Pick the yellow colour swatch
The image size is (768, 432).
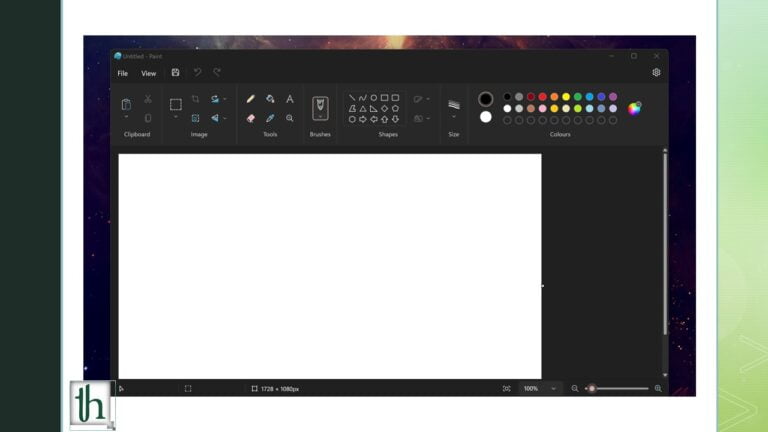point(566,97)
